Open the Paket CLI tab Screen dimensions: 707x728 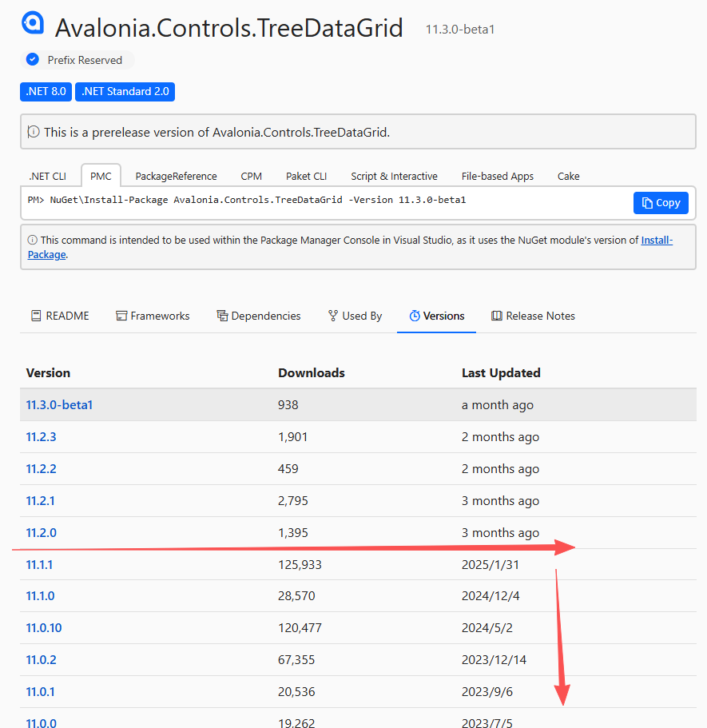(x=306, y=176)
